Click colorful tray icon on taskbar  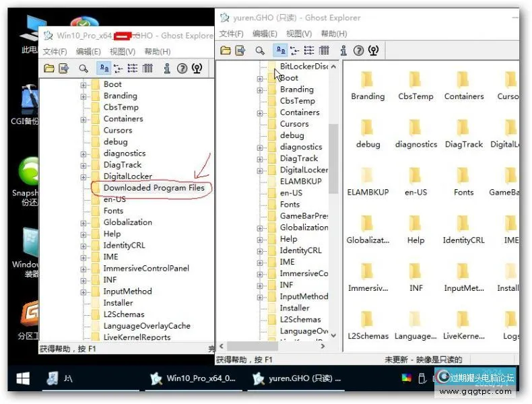pyautogui.click(x=407, y=378)
